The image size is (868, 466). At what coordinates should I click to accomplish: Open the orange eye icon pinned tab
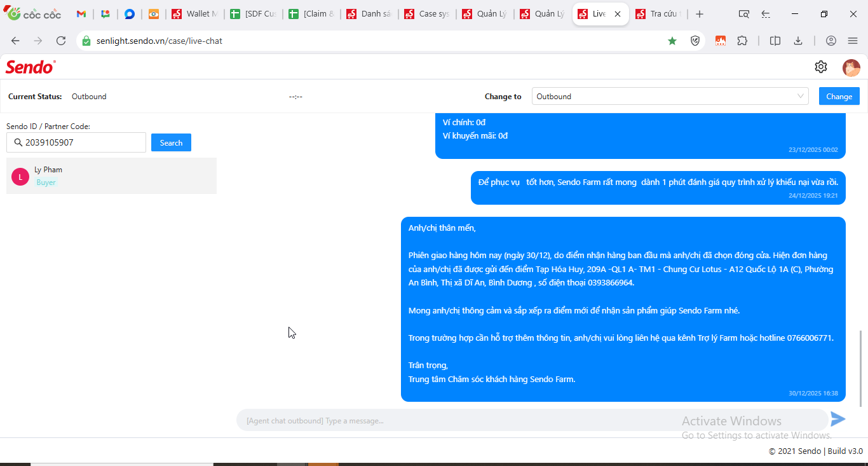pos(154,14)
